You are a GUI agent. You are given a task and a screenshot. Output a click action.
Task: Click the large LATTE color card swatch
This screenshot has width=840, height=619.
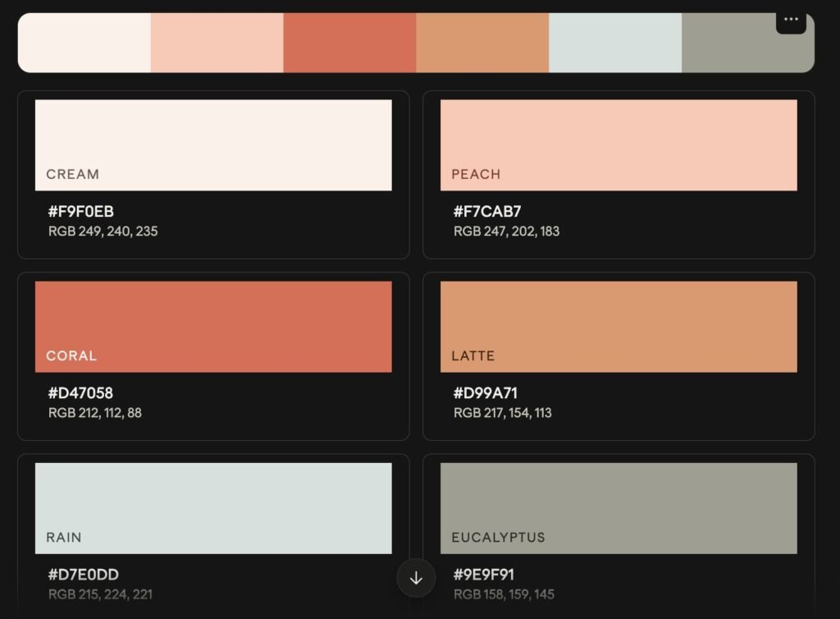pos(619,327)
